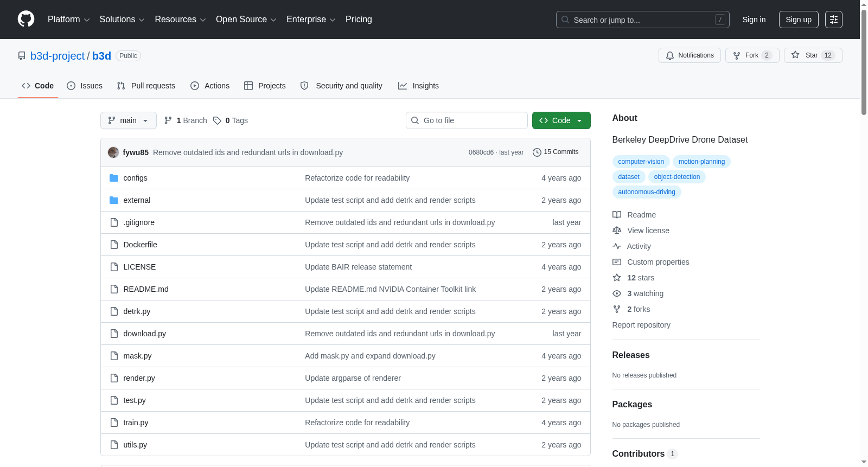Click the pulse icon beside Activity

(x=617, y=246)
